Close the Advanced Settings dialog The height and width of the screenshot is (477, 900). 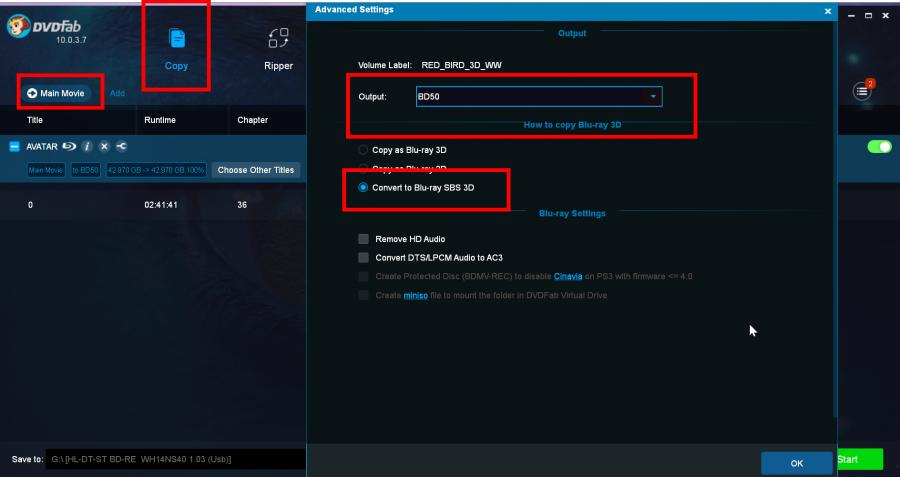click(x=828, y=11)
